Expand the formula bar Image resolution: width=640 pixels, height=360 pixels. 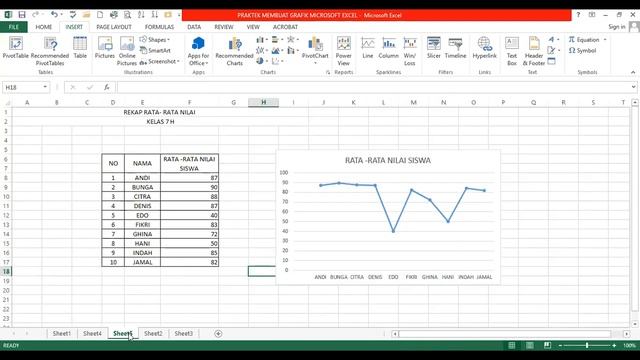coord(633,87)
